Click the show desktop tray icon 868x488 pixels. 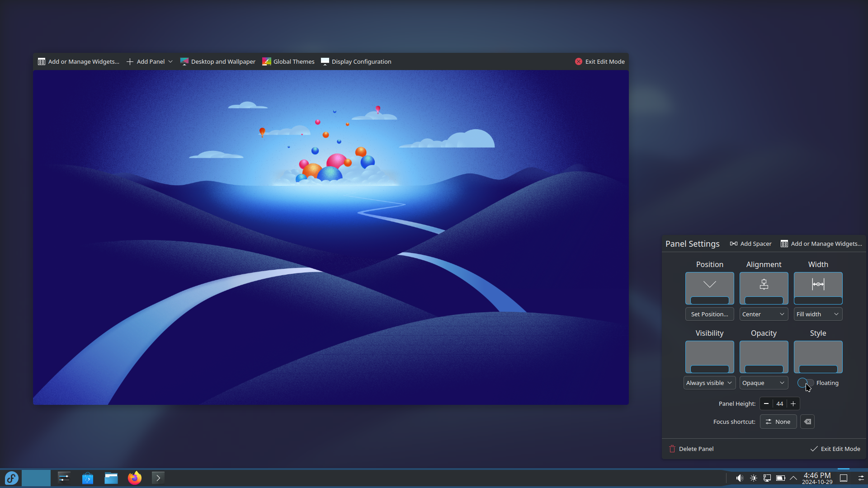tap(844, 478)
